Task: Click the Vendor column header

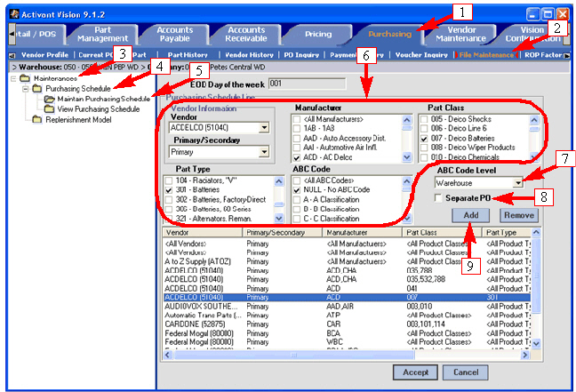Action: 203,233
